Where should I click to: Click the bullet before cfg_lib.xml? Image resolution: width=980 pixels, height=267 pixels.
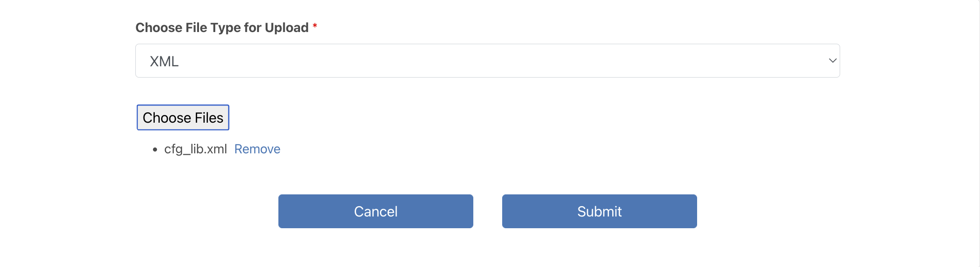click(155, 150)
